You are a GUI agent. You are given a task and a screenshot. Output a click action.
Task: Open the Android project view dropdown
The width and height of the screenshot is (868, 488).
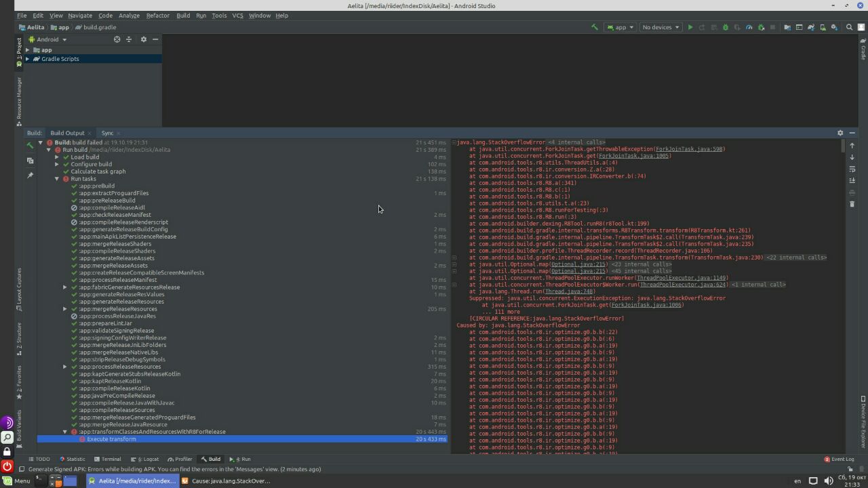(47, 39)
